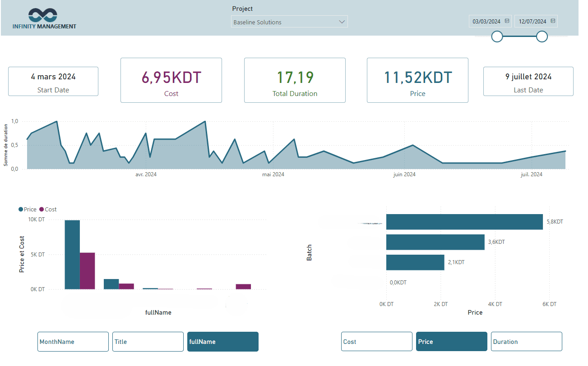588x366 pixels.
Task: Click the calendar icon on the end date picker
Action: tap(553, 21)
